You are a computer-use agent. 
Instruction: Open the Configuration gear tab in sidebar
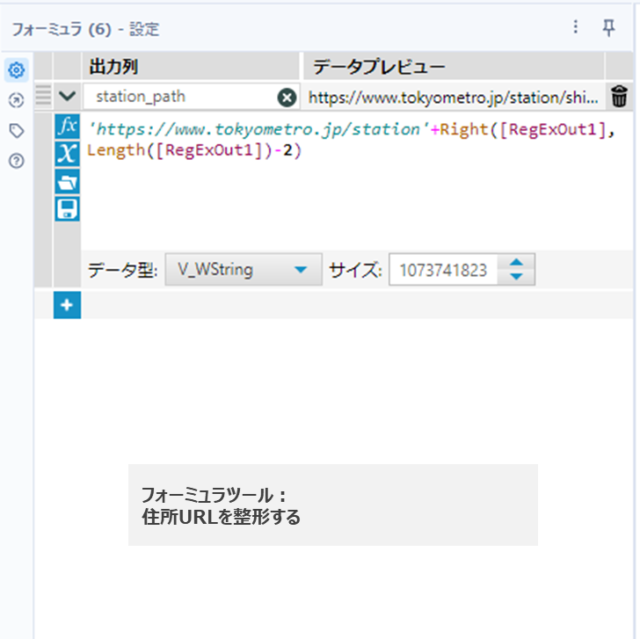(x=16, y=70)
